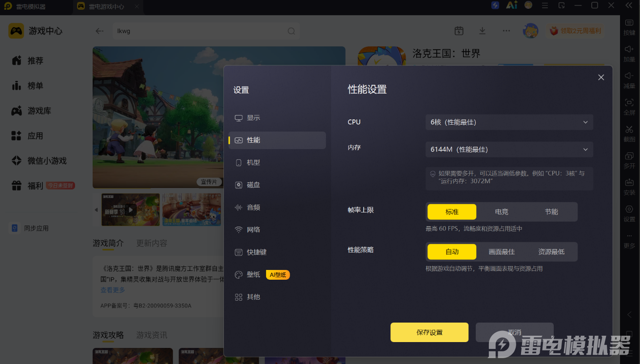Click the search magnifier icon
Viewport: 640px width, 364px height.
pyautogui.click(x=291, y=31)
